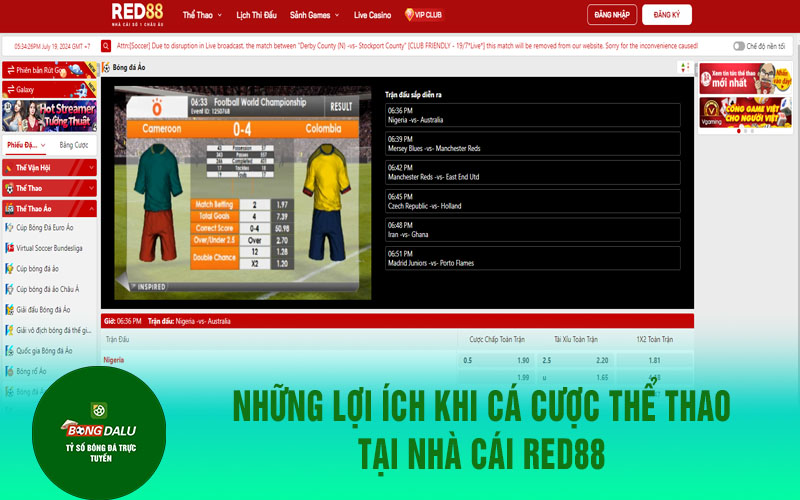Switch to Phiên bản Rút Gọn

pos(49,70)
